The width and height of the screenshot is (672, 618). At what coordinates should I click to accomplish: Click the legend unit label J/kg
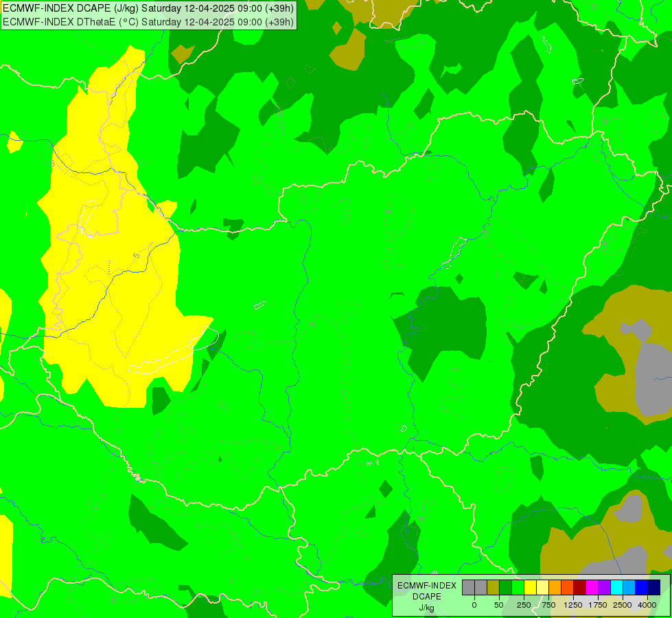click(x=426, y=608)
